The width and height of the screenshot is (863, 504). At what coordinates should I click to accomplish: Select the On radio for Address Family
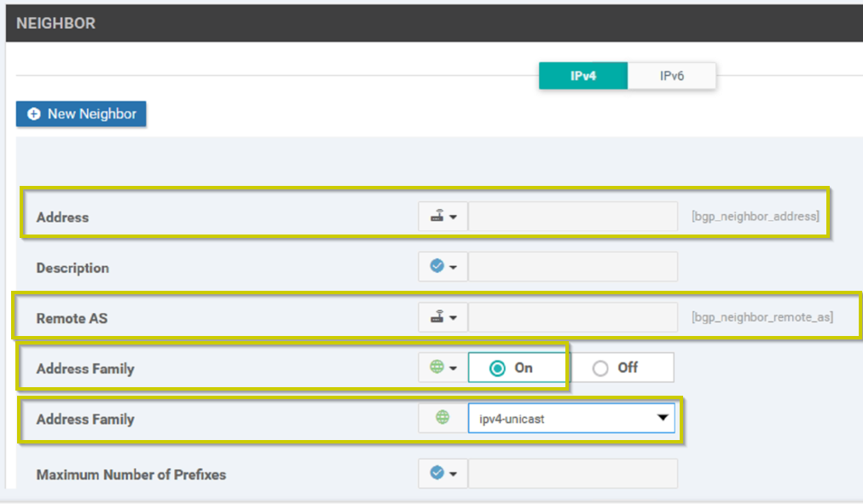(x=497, y=368)
